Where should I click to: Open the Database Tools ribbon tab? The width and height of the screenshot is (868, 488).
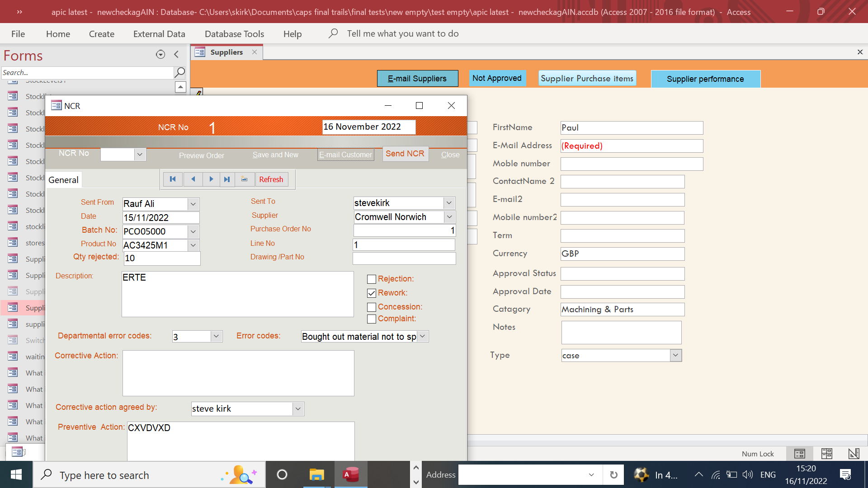click(234, 34)
